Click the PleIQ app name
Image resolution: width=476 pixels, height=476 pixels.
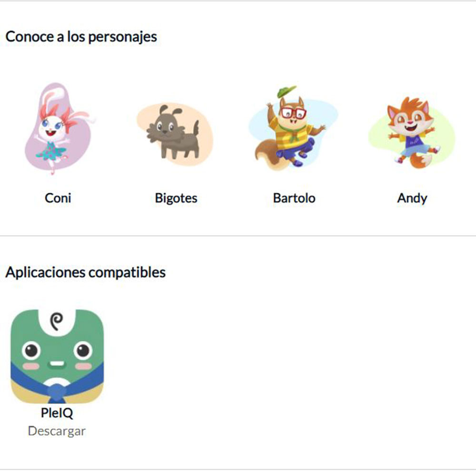[x=57, y=413]
